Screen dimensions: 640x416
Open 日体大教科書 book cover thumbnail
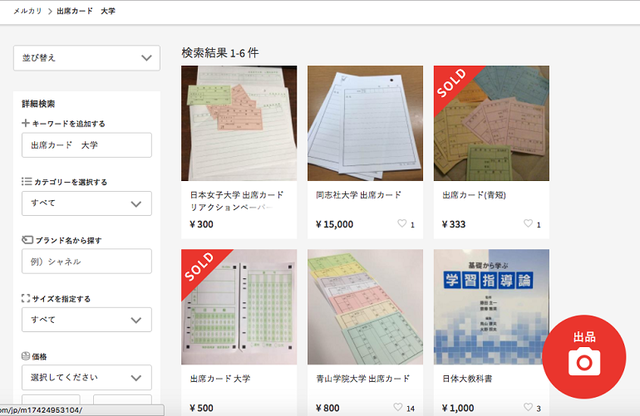click(491, 307)
